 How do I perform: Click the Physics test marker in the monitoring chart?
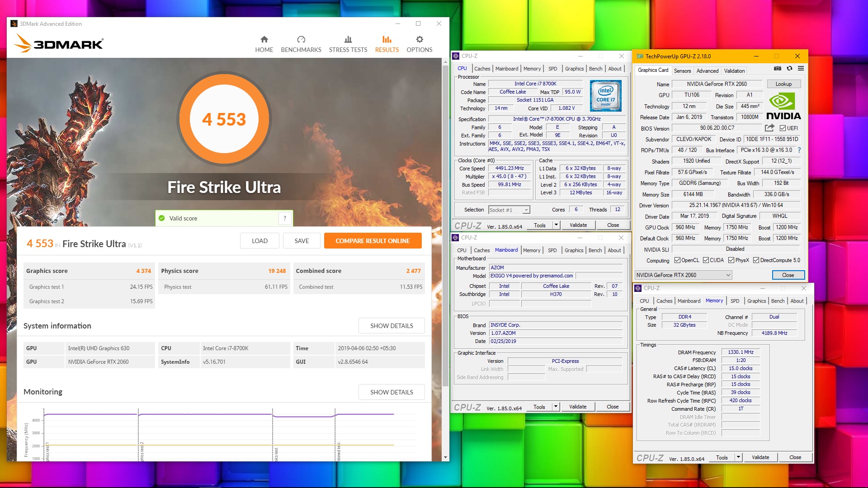(x=276, y=454)
